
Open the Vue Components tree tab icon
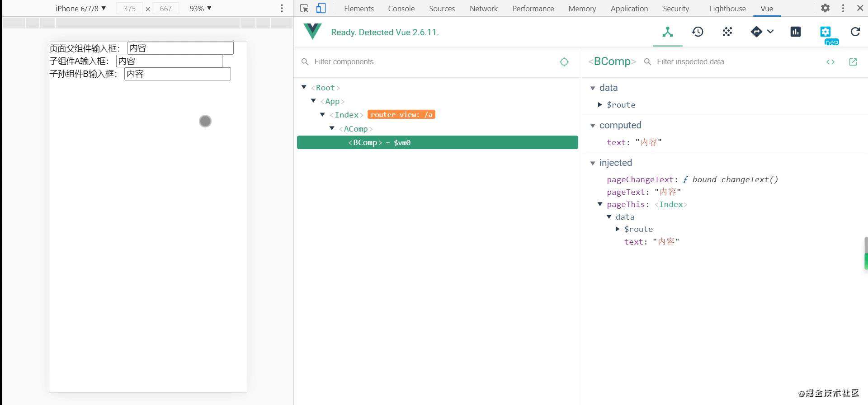668,32
